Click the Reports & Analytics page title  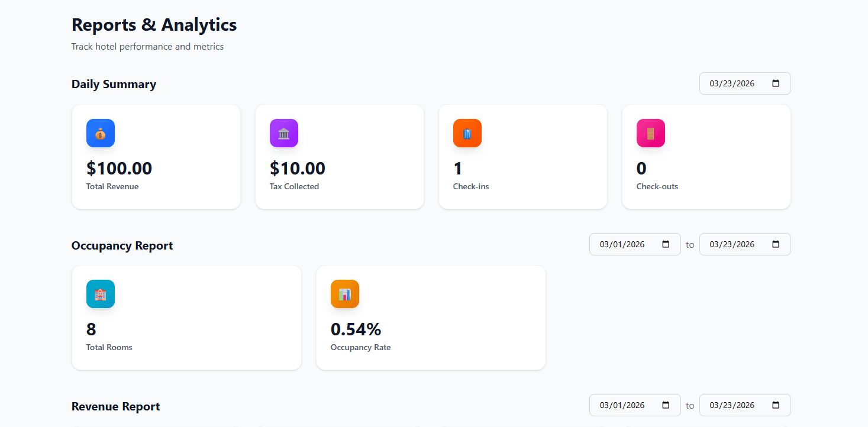pos(154,25)
